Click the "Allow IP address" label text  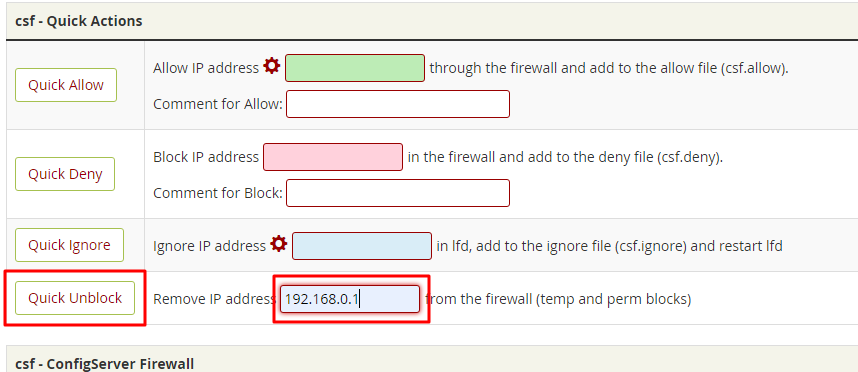tap(206, 68)
